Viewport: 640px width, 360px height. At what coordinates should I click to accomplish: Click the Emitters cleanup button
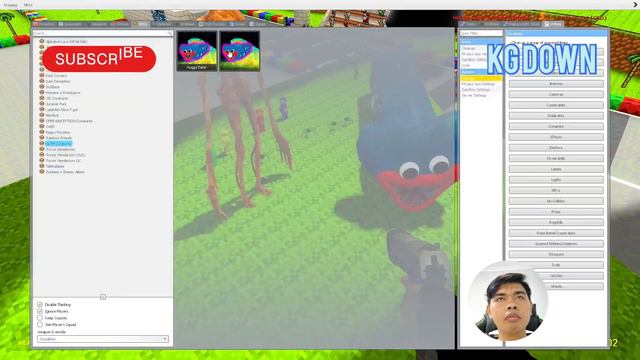tap(556, 147)
